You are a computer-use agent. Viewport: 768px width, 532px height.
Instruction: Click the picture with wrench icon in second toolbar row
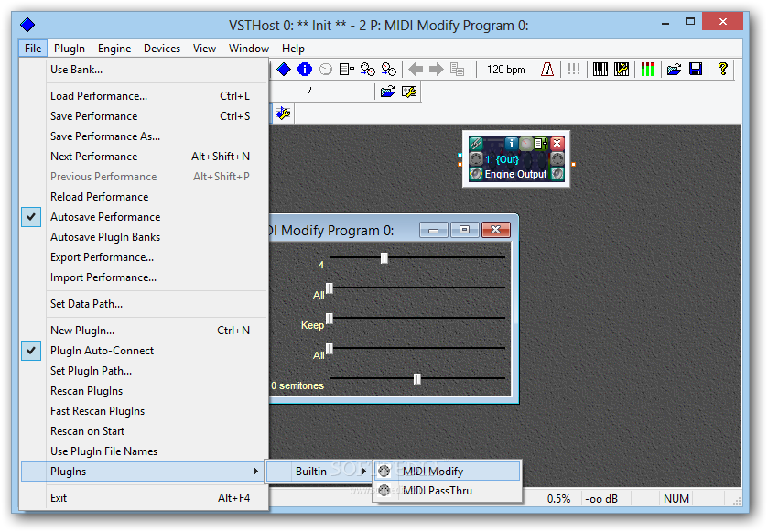[x=409, y=92]
